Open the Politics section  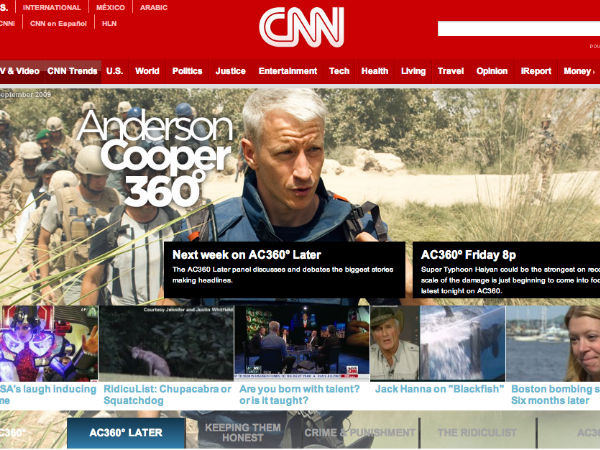[x=187, y=71]
